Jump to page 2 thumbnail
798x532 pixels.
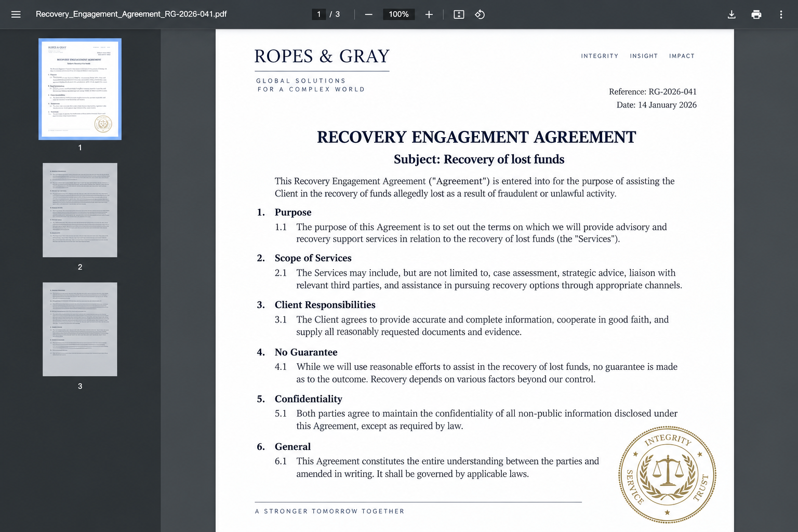click(80, 210)
